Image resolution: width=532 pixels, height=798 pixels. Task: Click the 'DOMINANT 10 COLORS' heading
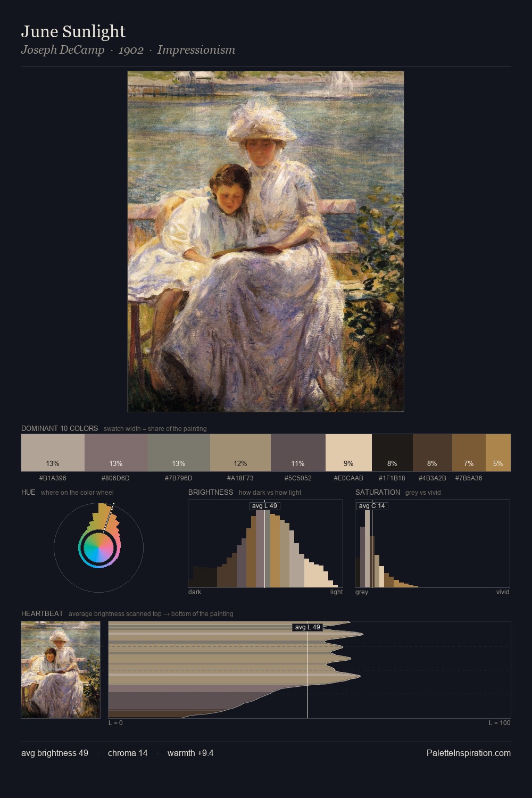click(60, 428)
